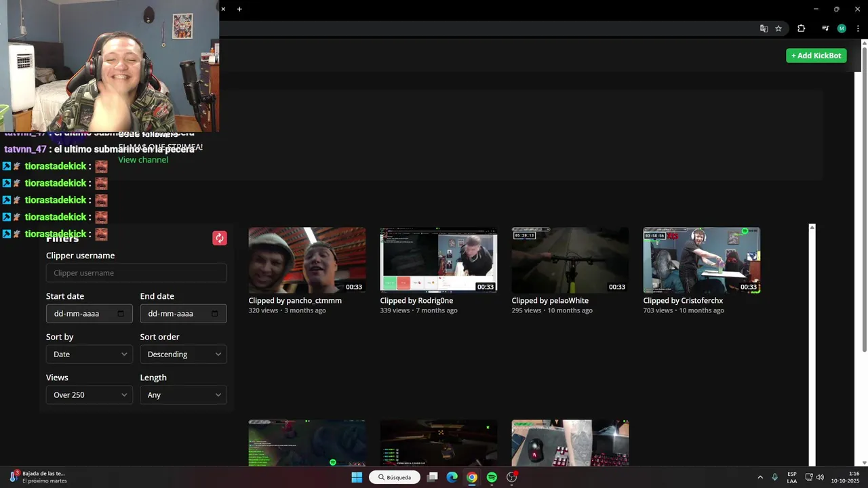This screenshot has height=488, width=868.
Task: Click the network icon in system tray
Action: click(x=809, y=477)
